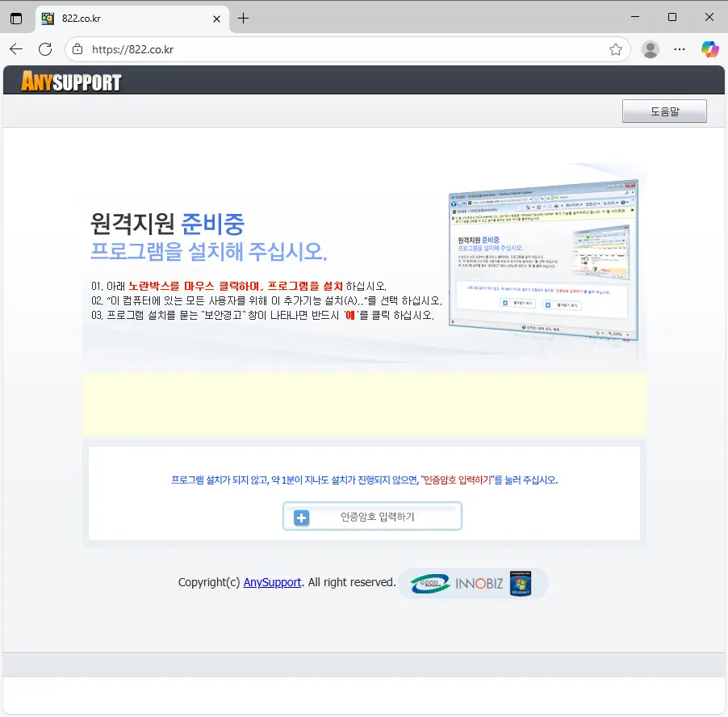Screen dimensions: 728x717
Task: Select the 822.co.kr tab
Action: pyautogui.click(x=121, y=19)
